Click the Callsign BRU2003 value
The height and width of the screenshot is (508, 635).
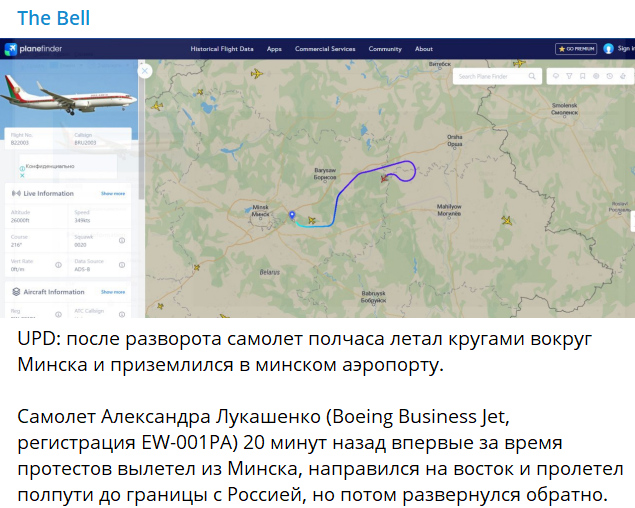click(x=85, y=143)
